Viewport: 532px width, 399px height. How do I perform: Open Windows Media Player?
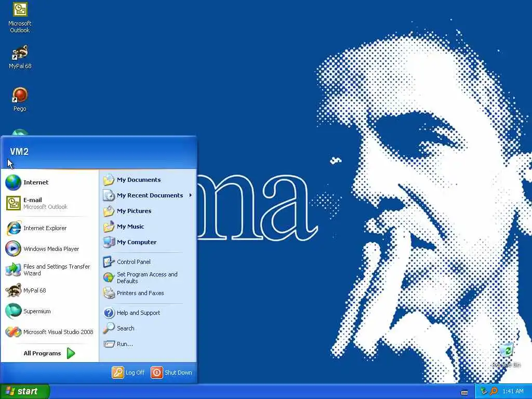coord(49,249)
